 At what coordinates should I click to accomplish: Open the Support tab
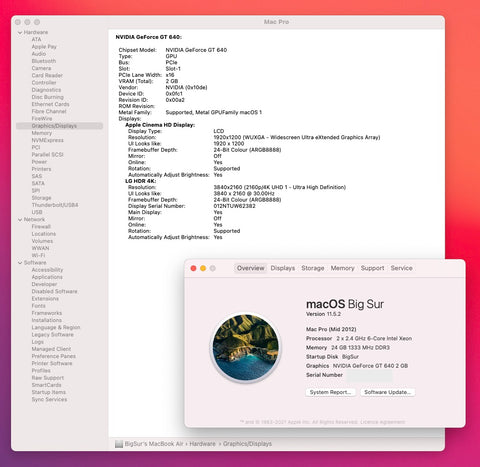click(372, 268)
